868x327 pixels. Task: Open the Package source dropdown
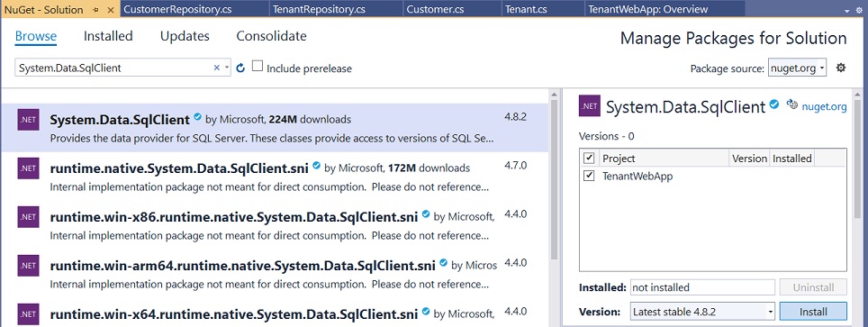pyautogui.click(x=797, y=68)
